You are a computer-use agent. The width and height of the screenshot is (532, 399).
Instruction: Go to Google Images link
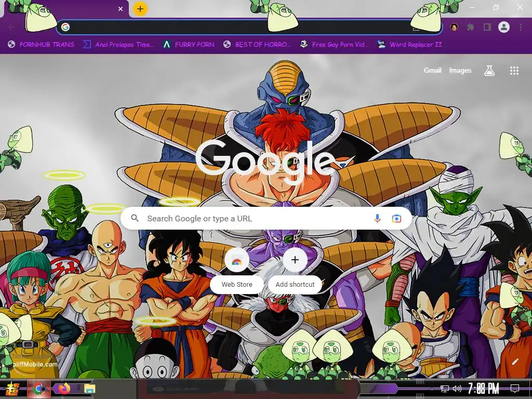460,70
